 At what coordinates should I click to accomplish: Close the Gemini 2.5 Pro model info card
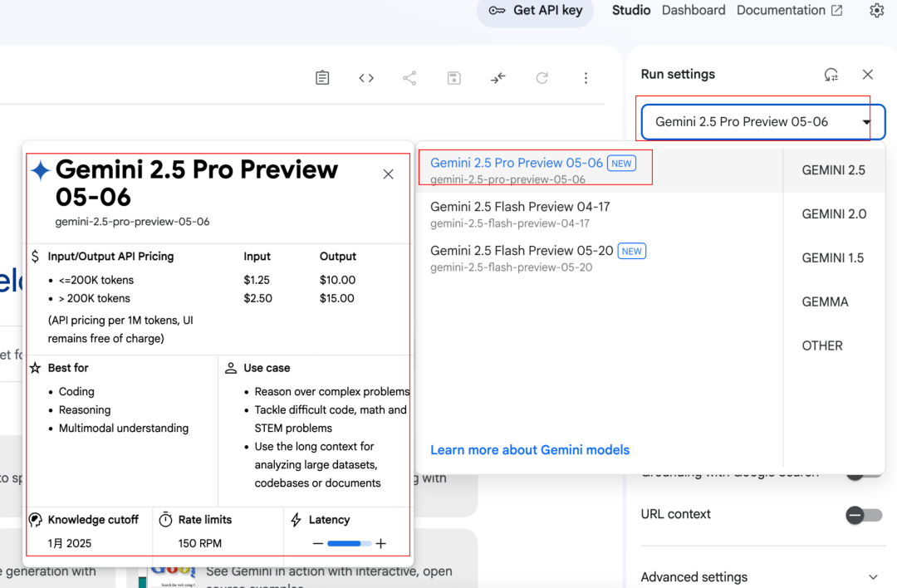coord(388,174)
